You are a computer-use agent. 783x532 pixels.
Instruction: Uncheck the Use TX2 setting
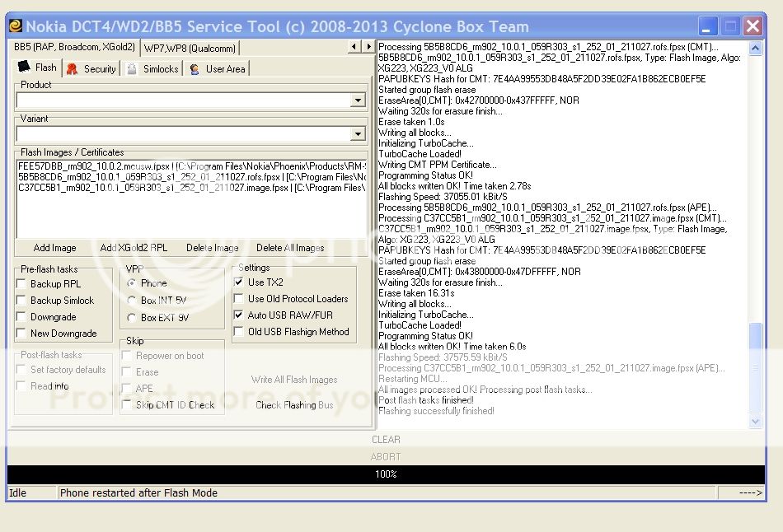(x=239, y=282)
